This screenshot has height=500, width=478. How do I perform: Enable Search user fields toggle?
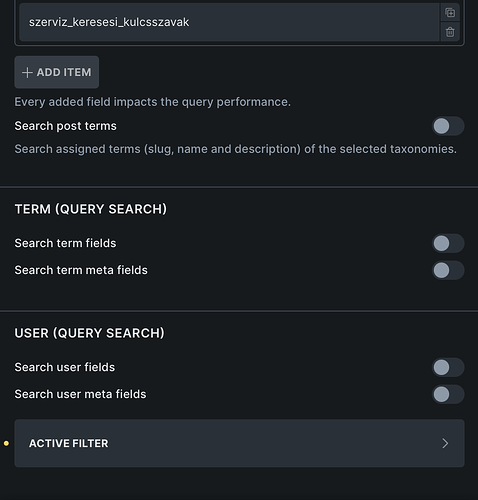448,367
